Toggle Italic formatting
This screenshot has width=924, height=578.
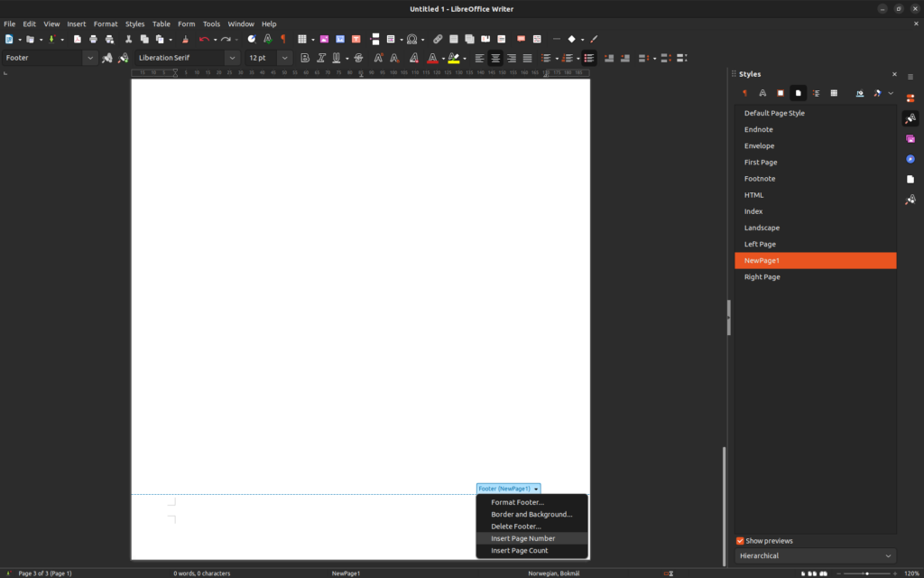click(320, 58)
